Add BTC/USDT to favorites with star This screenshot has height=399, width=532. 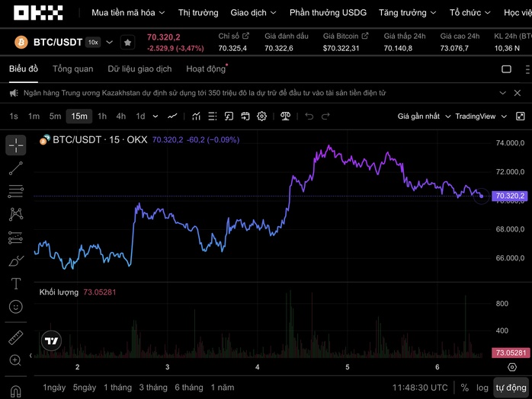[127, 43]
